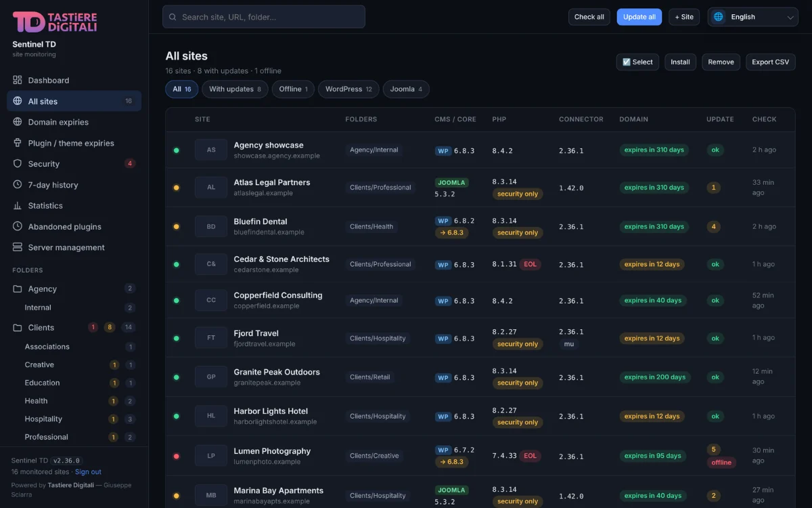Open the Security section with shield icon

pos(74,164)
